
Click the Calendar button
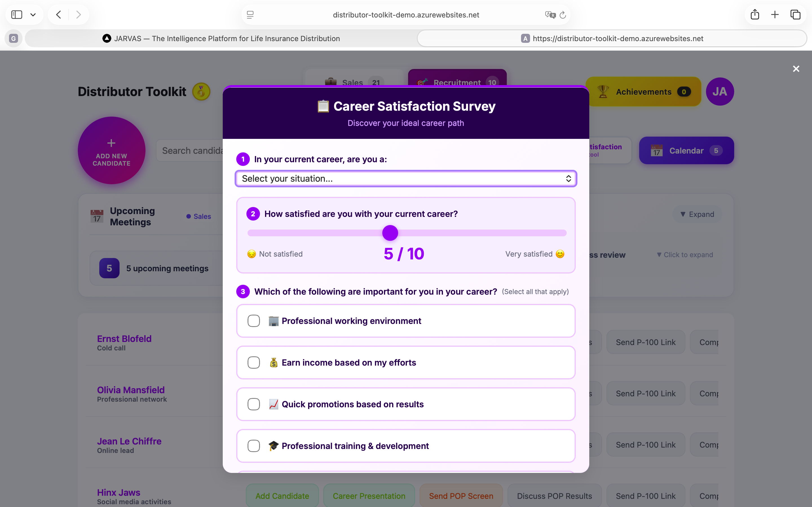[686, 151]
